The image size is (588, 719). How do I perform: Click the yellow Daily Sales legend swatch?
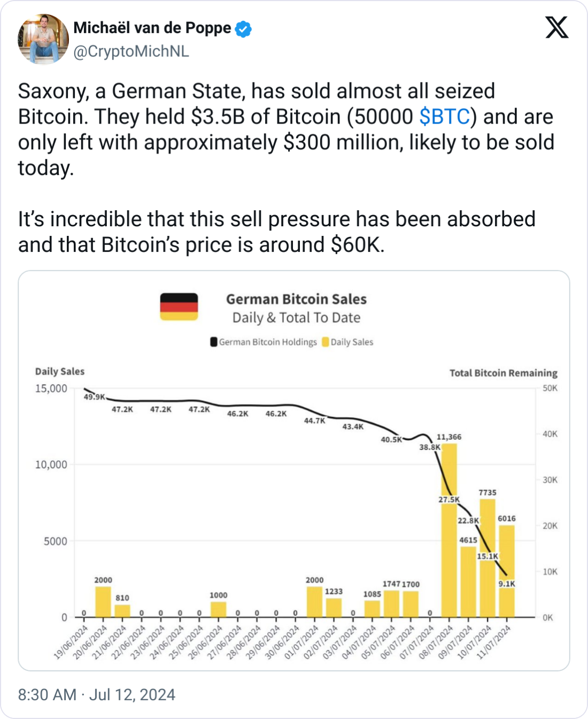(326, 342)
